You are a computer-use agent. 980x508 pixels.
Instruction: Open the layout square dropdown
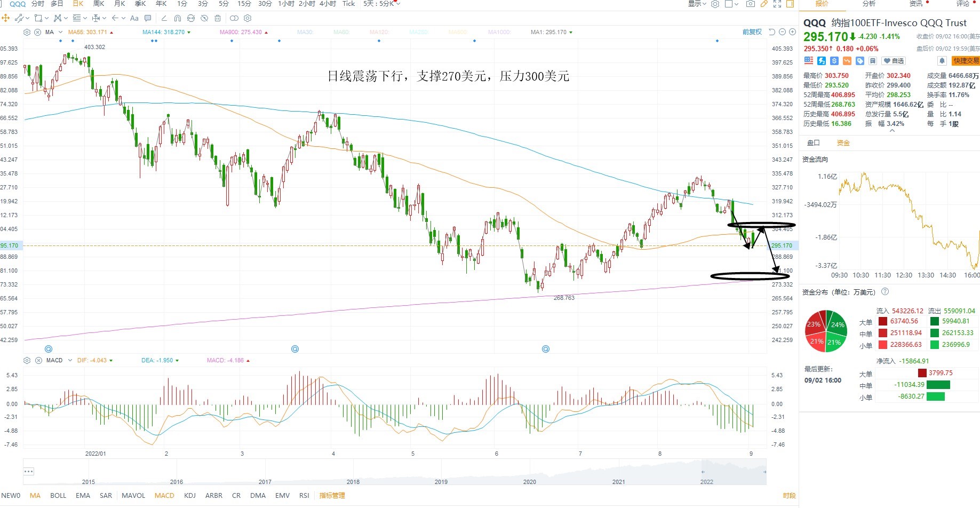732,4
